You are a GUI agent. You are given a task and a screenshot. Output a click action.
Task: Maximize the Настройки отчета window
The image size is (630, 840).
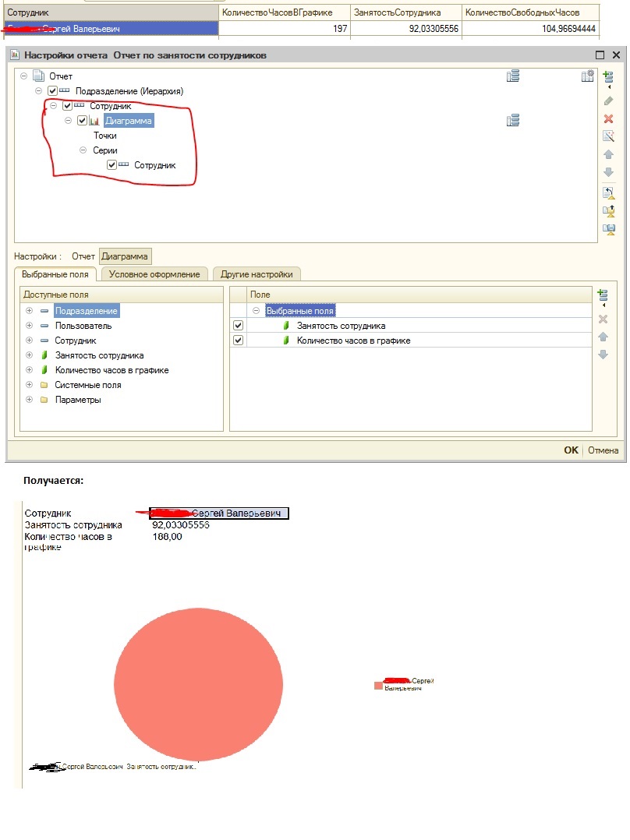coord(600,55)
